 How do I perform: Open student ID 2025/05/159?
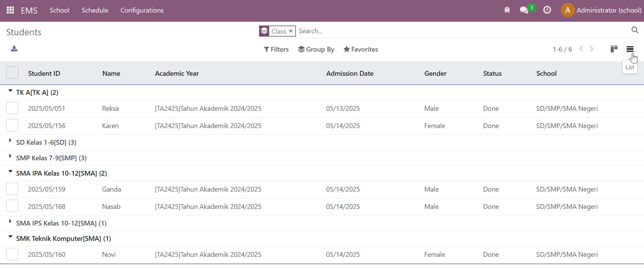47,189
